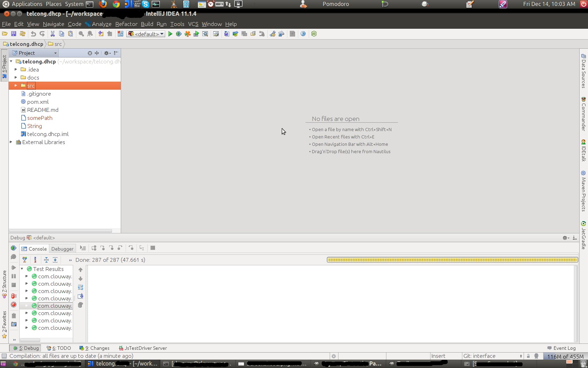Viewport: 588px width, 368px height.
Task: Select the Cut icon in the main toolbar
Action: (x=53, y=34)
